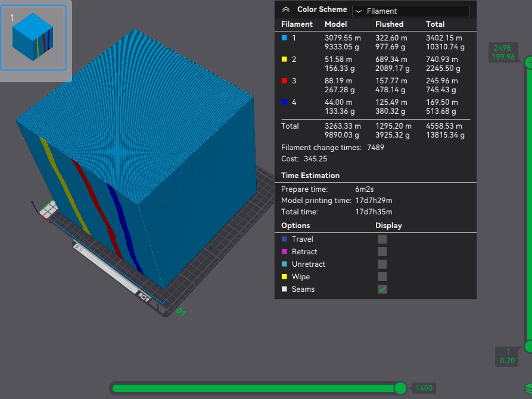
Task: Enable the Travel display checkbox
Action: [382, 239]
